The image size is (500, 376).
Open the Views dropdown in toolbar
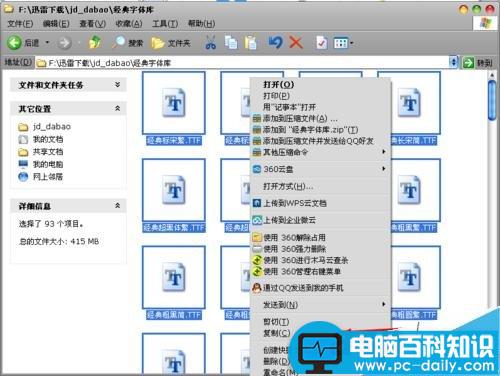(343, 43)
